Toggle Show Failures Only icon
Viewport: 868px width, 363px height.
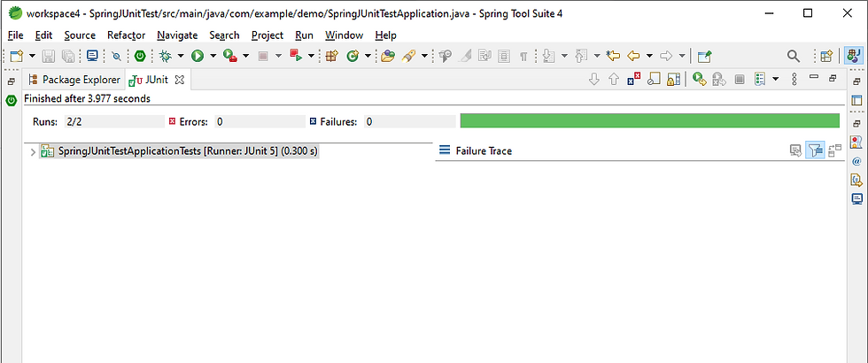(633, 80)
